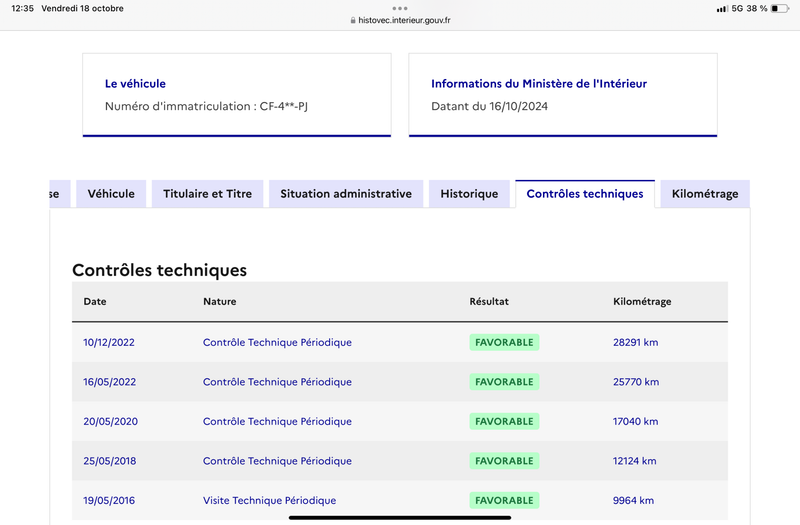Image resolution: width=800 pixels, height=525 pixels.
Task: Select the Historique tab
Action: (x=469, y=194)
